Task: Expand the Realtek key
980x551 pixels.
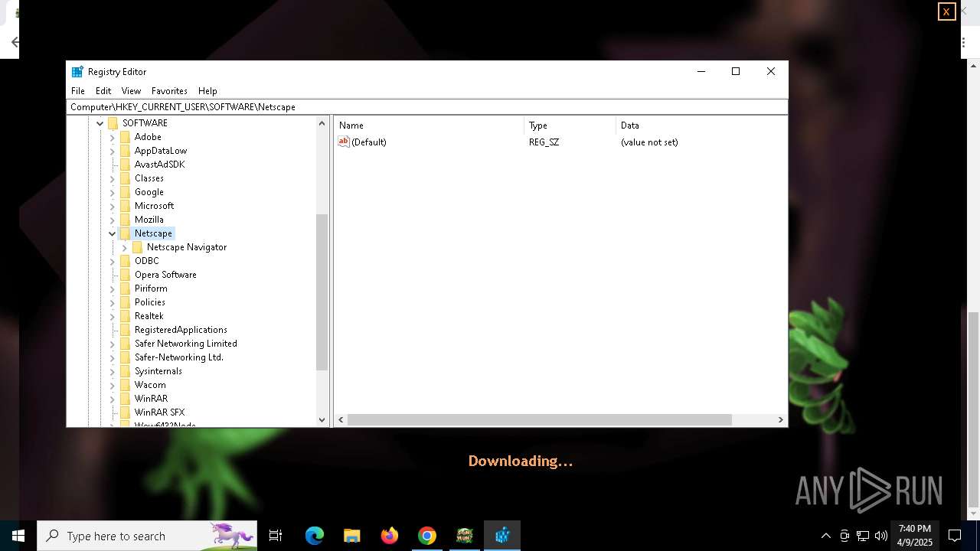Action: (x=113, y=316)
